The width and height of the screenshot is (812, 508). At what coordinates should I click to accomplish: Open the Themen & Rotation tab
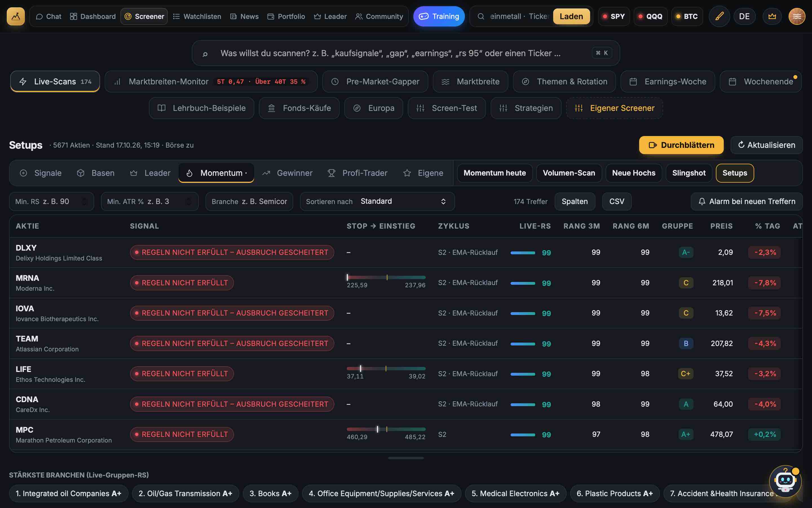click(564, 81)
